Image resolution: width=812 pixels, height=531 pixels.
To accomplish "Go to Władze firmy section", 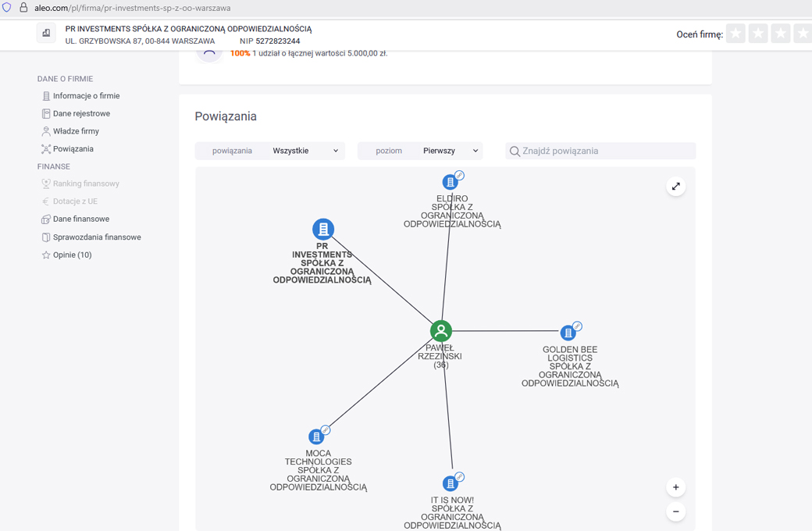I will pos(76,131).
